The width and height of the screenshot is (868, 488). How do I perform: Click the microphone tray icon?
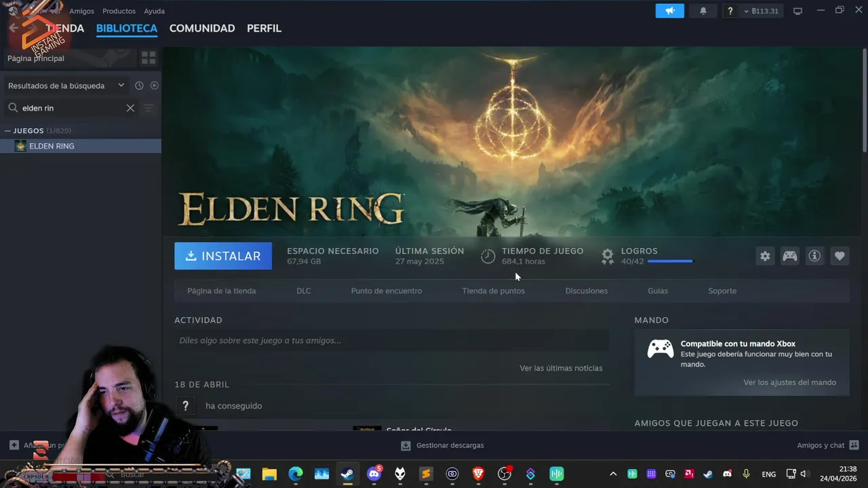pos(747,474)
